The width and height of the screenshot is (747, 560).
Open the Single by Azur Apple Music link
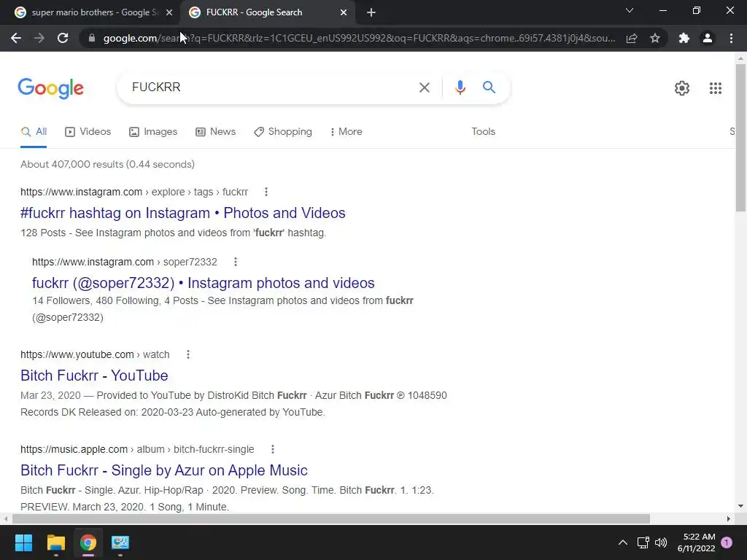pos(164,470)
